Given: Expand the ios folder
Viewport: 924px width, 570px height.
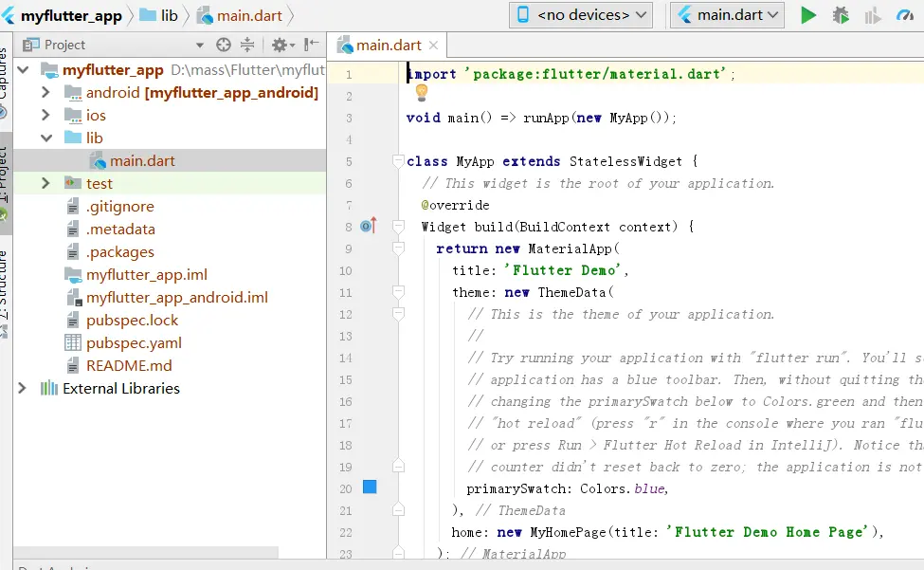Looking at the screenshot, I should point(45,115).
